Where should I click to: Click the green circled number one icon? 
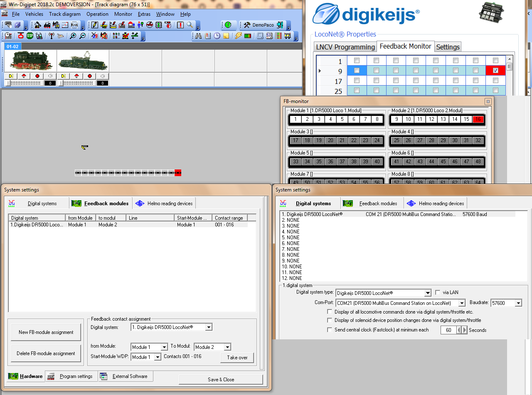228,25
